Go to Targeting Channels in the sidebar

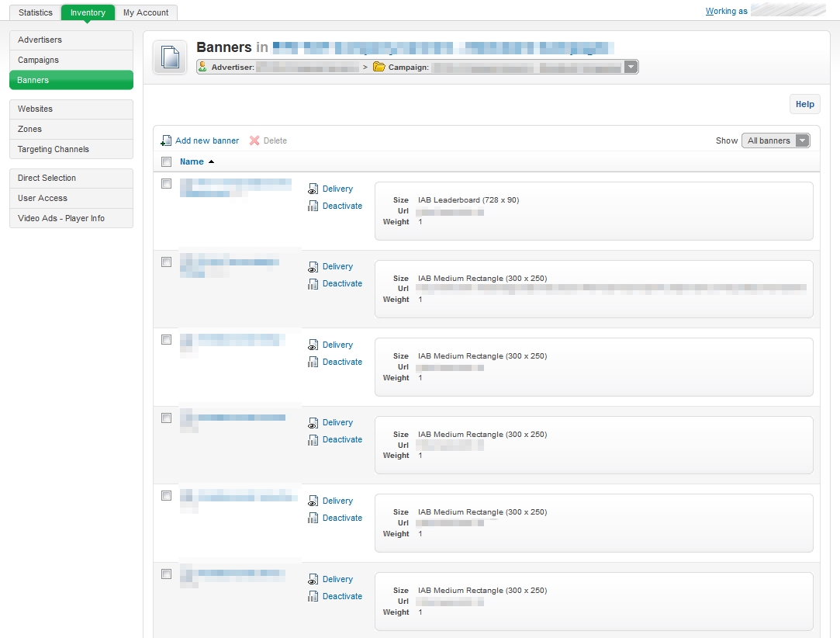coord(54,149)
